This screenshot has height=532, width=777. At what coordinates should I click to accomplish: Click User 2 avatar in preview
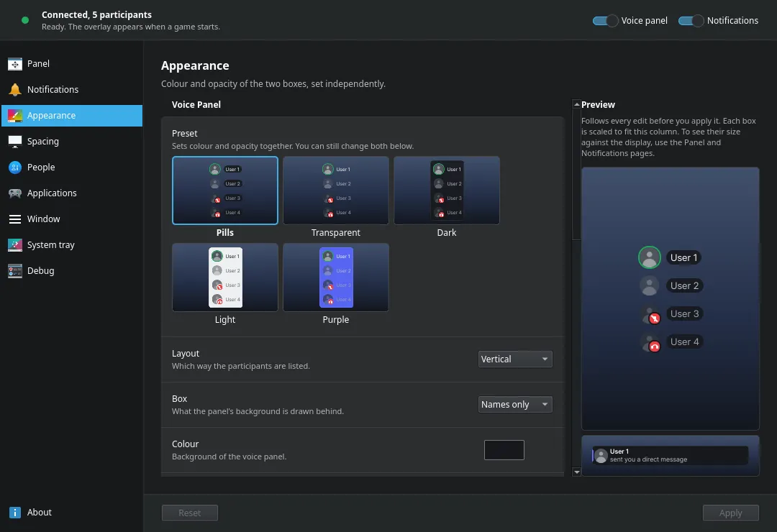coord(649,286)
